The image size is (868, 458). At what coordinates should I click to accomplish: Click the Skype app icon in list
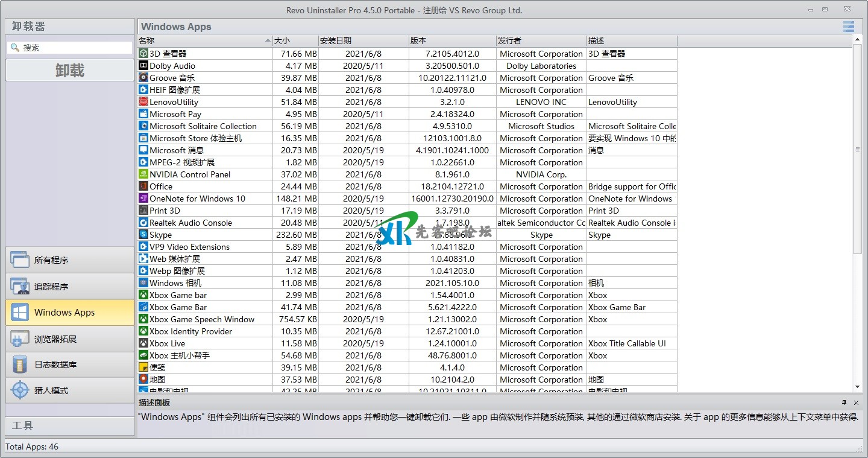(x=143, y=235)
